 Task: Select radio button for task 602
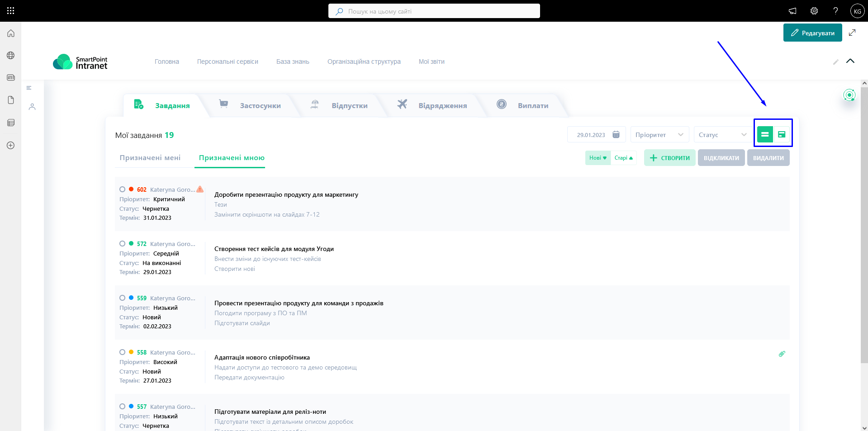tap(122, 189)
